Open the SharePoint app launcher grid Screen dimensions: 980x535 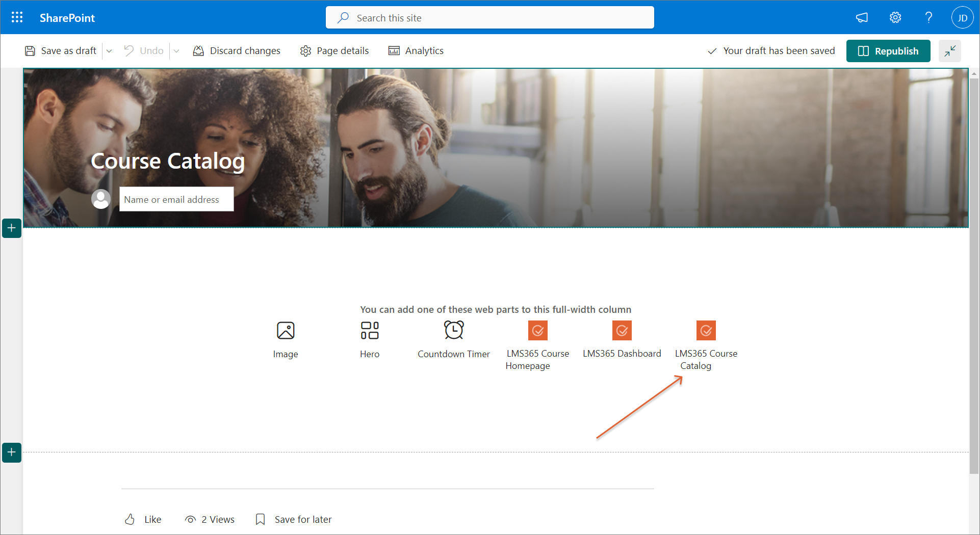pos(17,18)
